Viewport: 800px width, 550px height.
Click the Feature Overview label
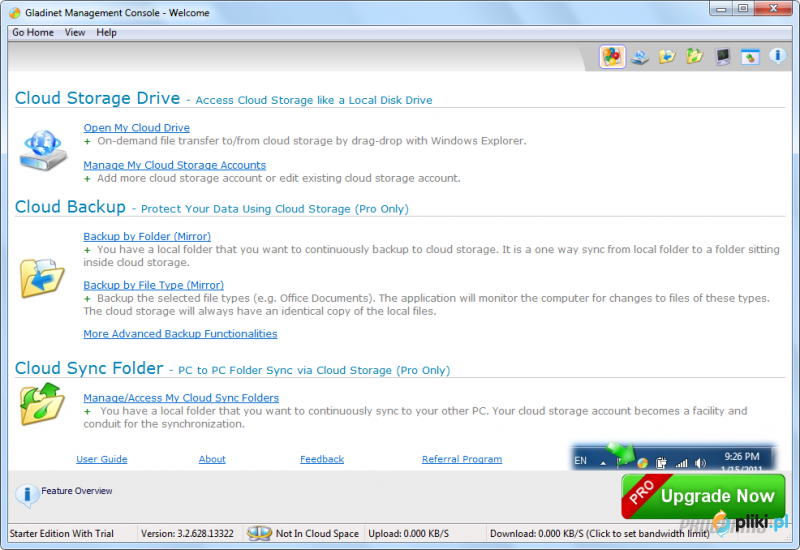[x=77, y=490]
